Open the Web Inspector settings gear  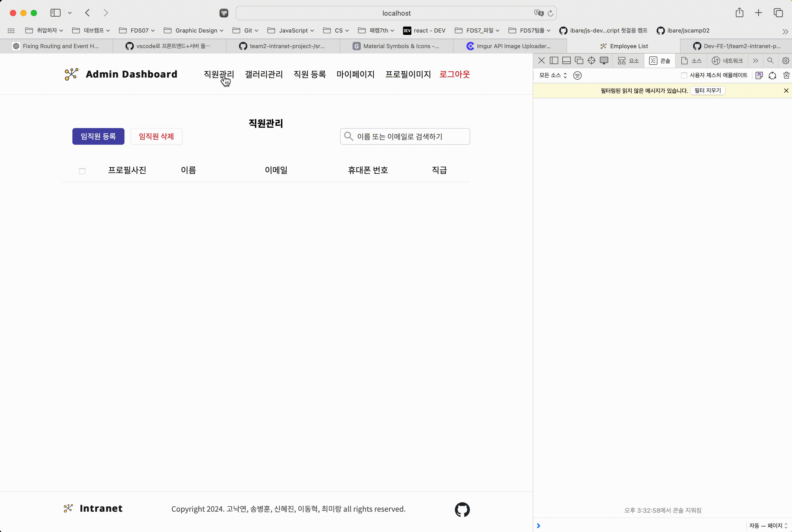pos(785,61)
